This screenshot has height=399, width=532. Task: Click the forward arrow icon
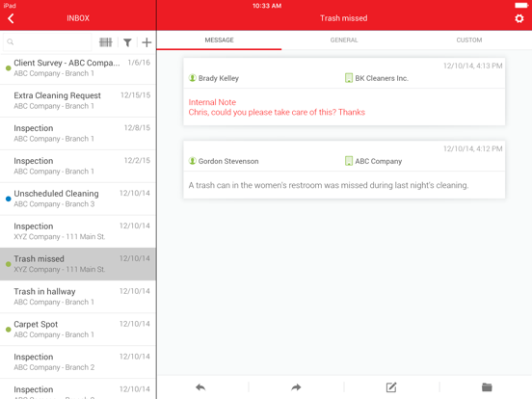pyautogui.click(x=296, y=387)
